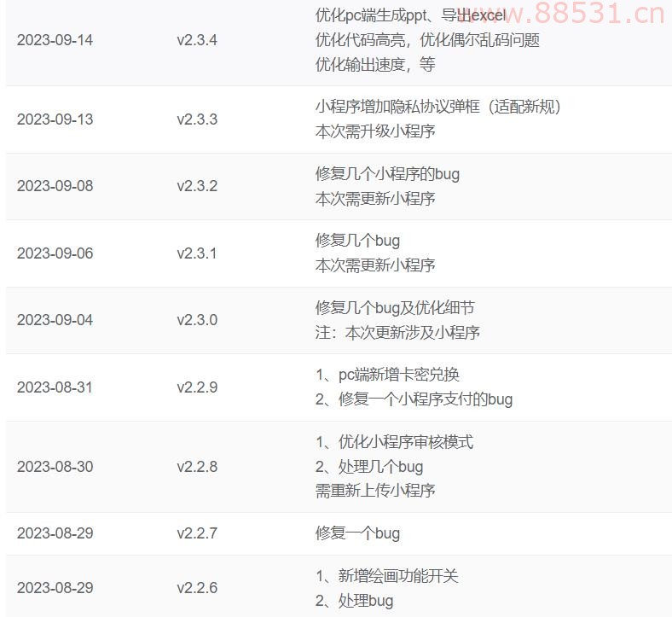This screenshot has width=672, height=617.
Task: Click the line 修复一个bug
Action: click(x=357, y=533)
